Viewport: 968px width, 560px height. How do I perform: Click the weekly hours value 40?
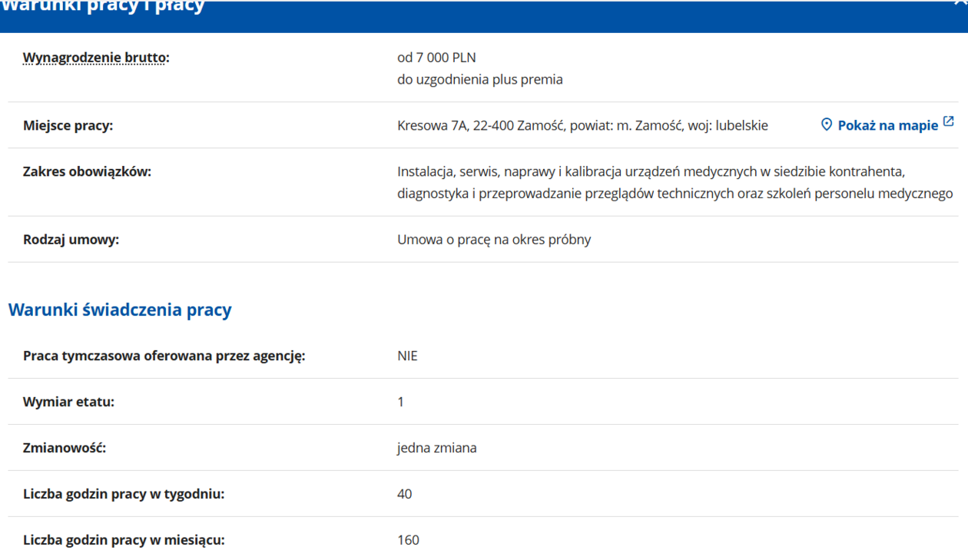[404, 494]
